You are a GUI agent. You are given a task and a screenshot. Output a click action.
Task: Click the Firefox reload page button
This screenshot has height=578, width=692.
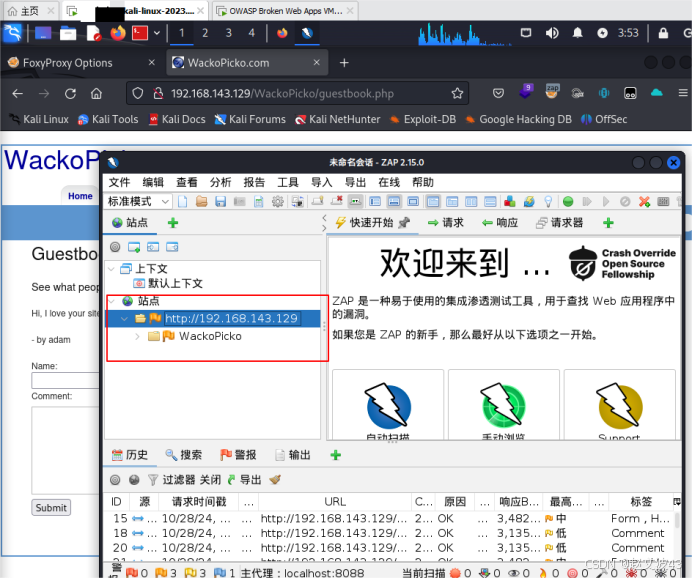point(70,94)
